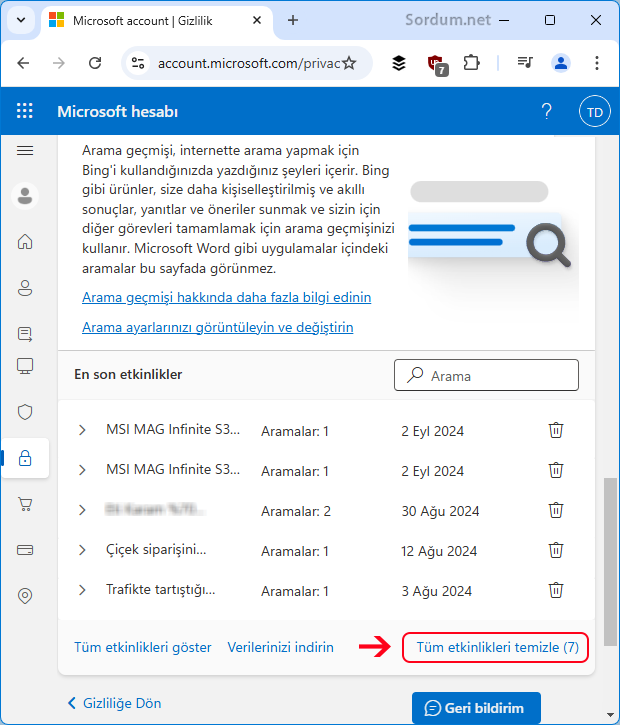Expand the Trafikte tartıştığı row
Screen dimensions: 620x725
82,590
